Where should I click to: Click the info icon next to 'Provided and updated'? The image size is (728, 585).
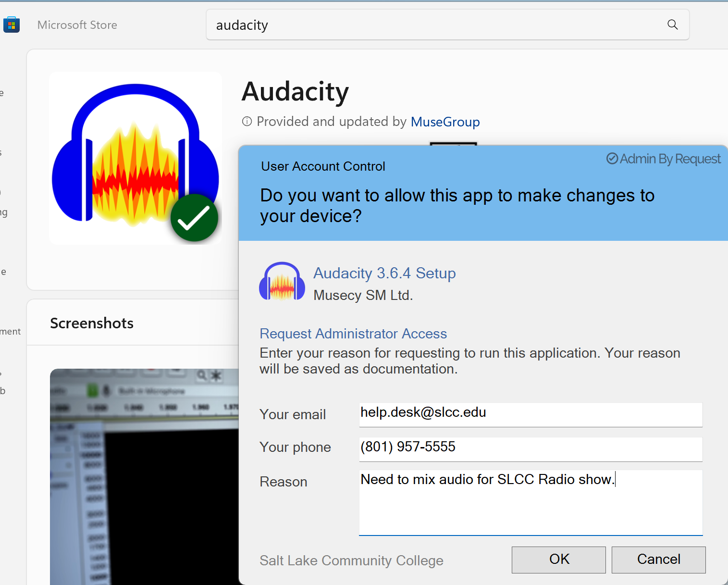tap(247, 122)
